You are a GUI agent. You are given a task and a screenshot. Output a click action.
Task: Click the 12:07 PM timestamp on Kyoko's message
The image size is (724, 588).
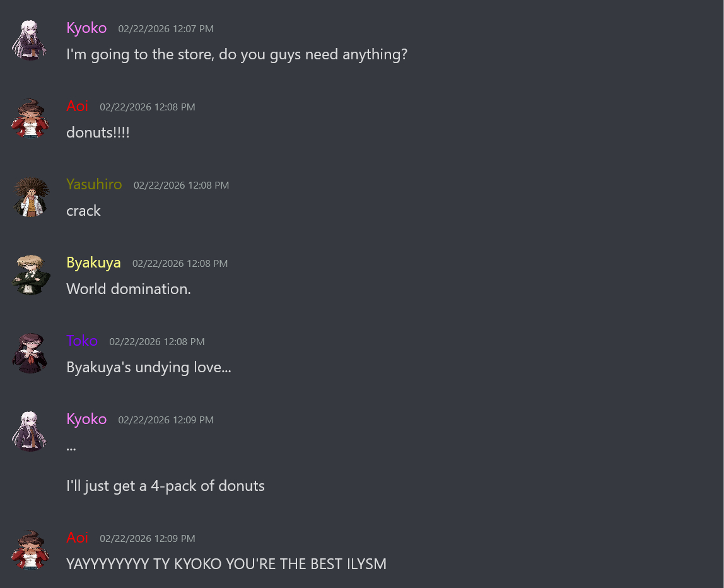[166, 28]
